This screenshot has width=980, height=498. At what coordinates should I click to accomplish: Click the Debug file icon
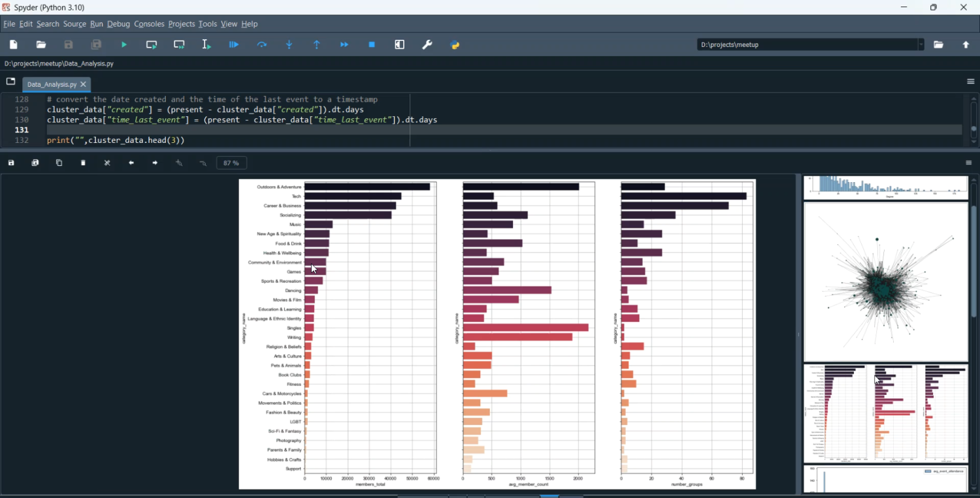click(234, 45)
